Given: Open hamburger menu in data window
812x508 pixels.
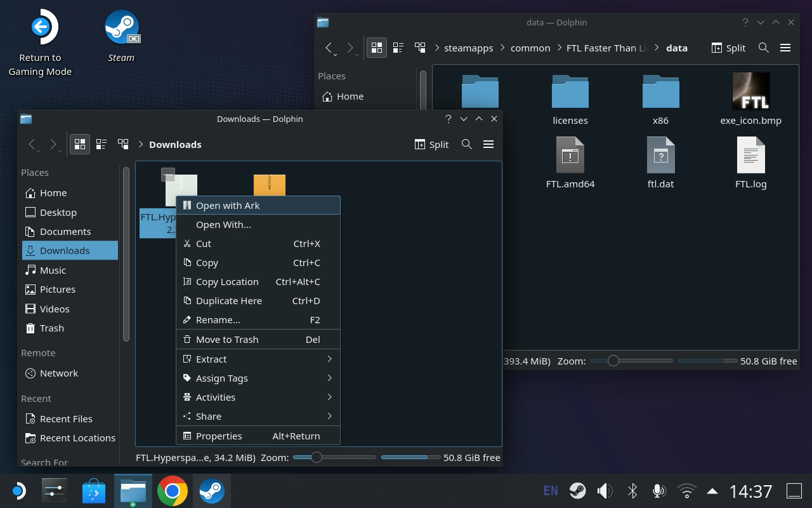Looking at the screenshot, I should [x=785, y=48].
